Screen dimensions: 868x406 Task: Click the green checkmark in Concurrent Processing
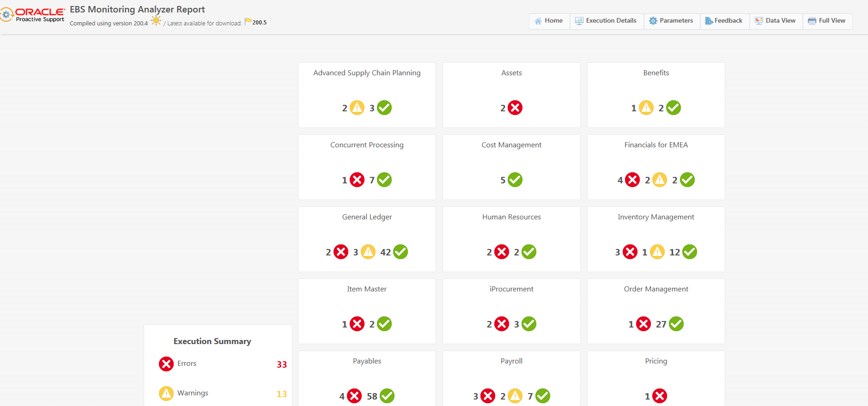point(384,180)
